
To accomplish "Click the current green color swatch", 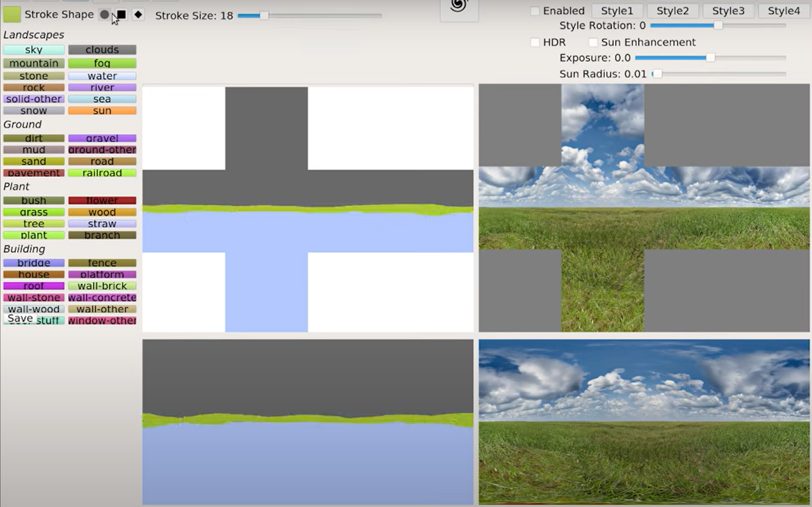I will [x=12, y=14].
